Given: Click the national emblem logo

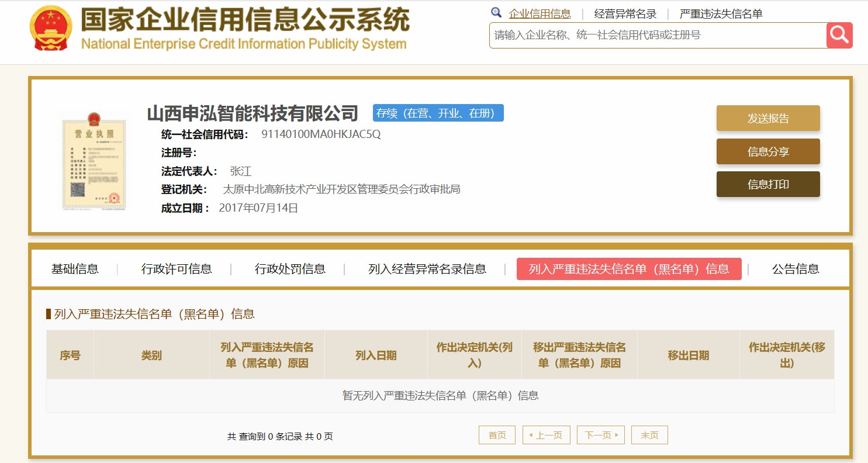Looking at the screenshot, I should point(51,28).
